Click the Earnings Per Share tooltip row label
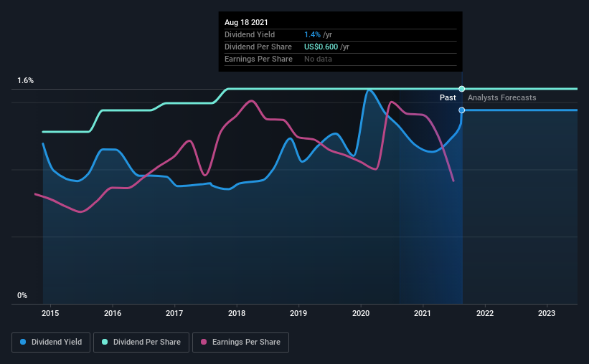This screenshot has height=364, width=589. (258, 59)
